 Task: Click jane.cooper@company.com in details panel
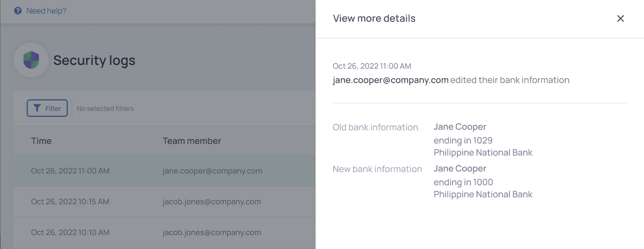391,80
